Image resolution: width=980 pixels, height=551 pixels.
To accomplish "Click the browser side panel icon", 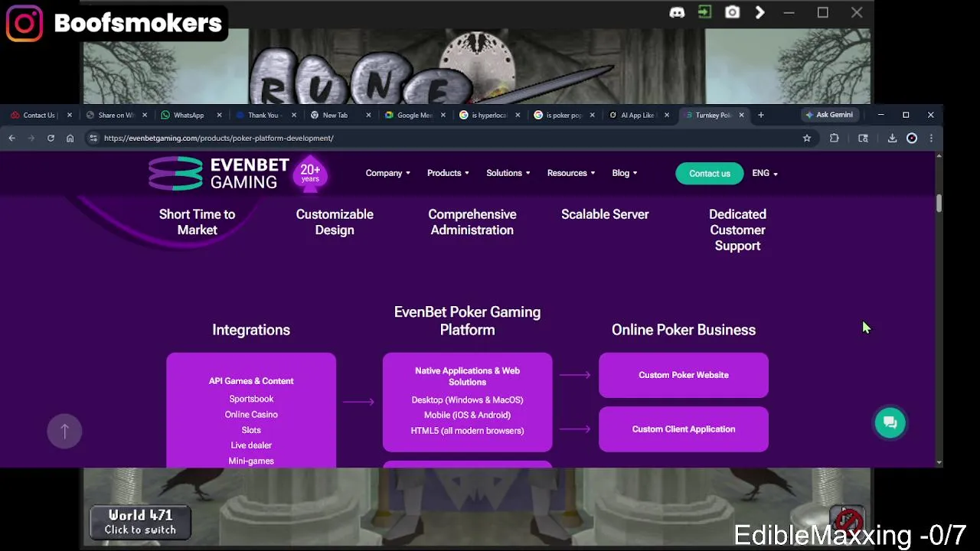I will 863,138.
